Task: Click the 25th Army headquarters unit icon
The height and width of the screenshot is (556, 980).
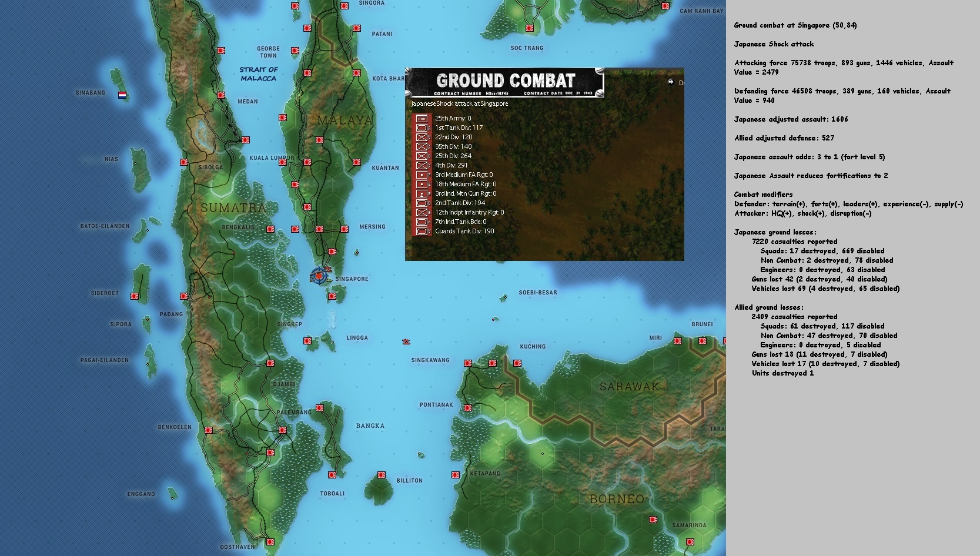Action: point(421,118)
